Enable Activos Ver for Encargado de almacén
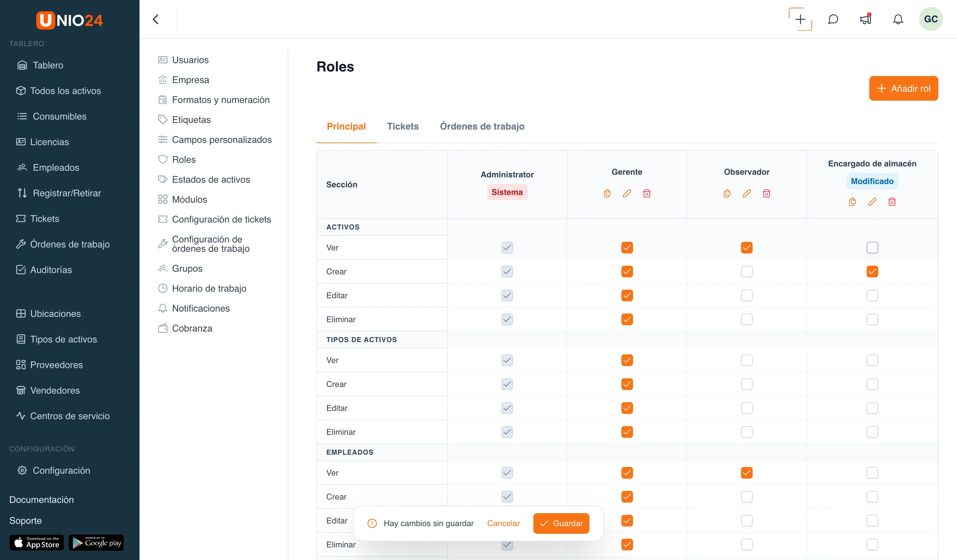Image resolution: width=957 pixels, height=560 pixels. (x=872, y=247)
